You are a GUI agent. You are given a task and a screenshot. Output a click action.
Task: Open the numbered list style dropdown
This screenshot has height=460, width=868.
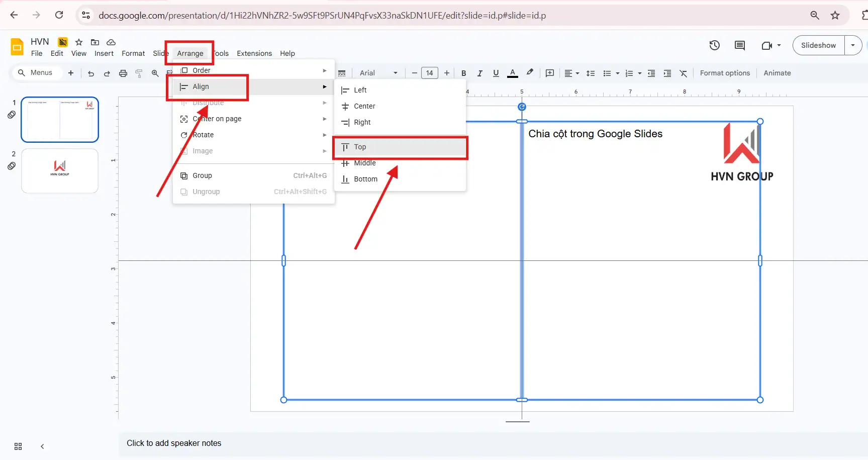tap(639, 73)
